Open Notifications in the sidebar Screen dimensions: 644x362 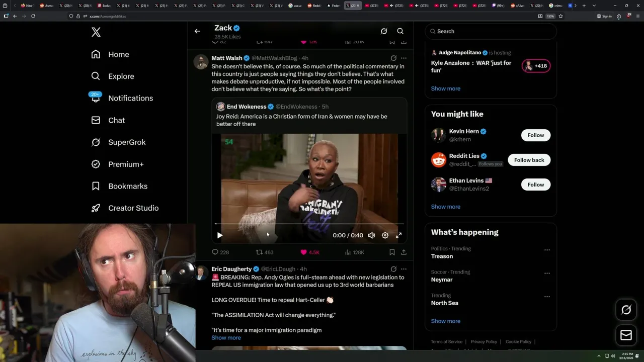[122, 98]
